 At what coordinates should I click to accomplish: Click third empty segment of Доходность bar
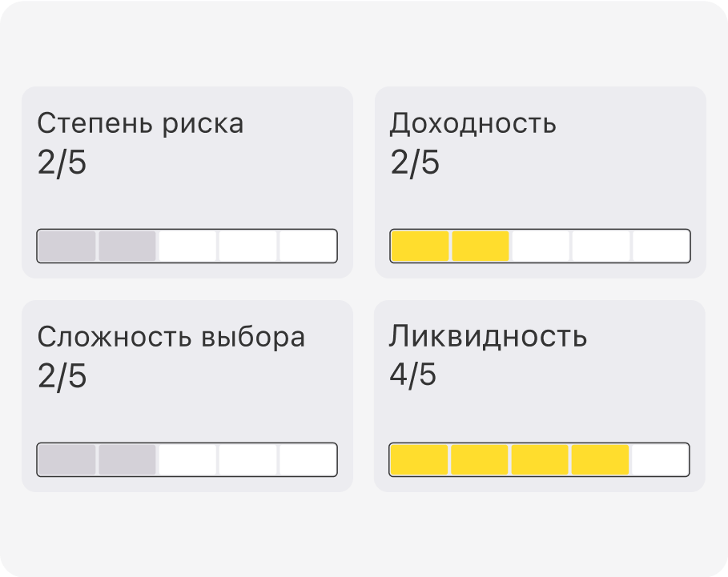(x=541, y=246)
